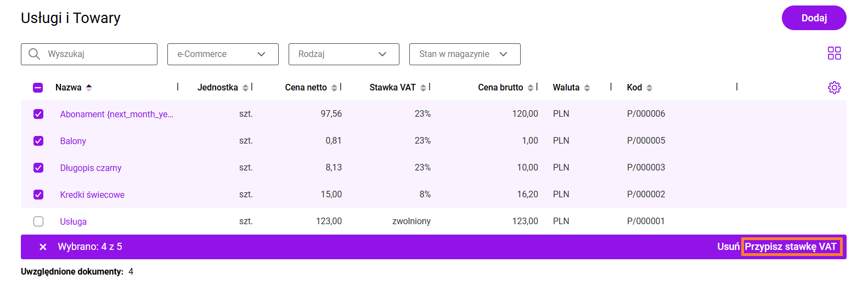
Task: Click Przypisz stawkę VAT action
Action: [x=790, y=247]
